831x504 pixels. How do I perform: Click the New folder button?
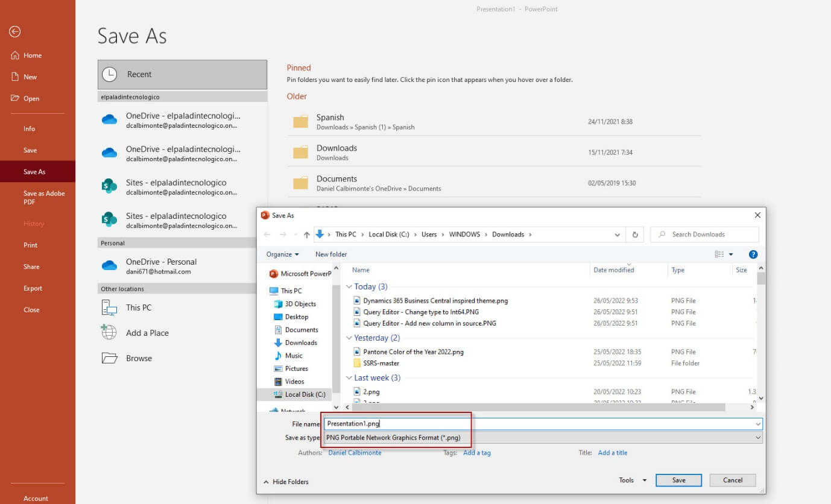tap(331, 254)
